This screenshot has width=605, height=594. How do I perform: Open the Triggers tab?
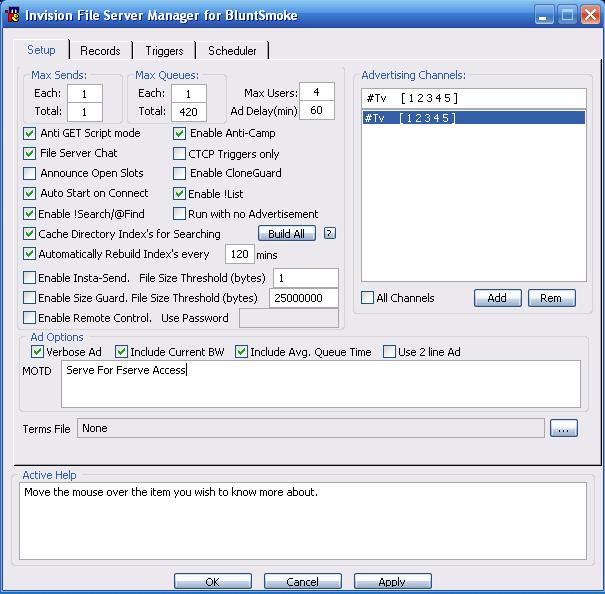164,51
